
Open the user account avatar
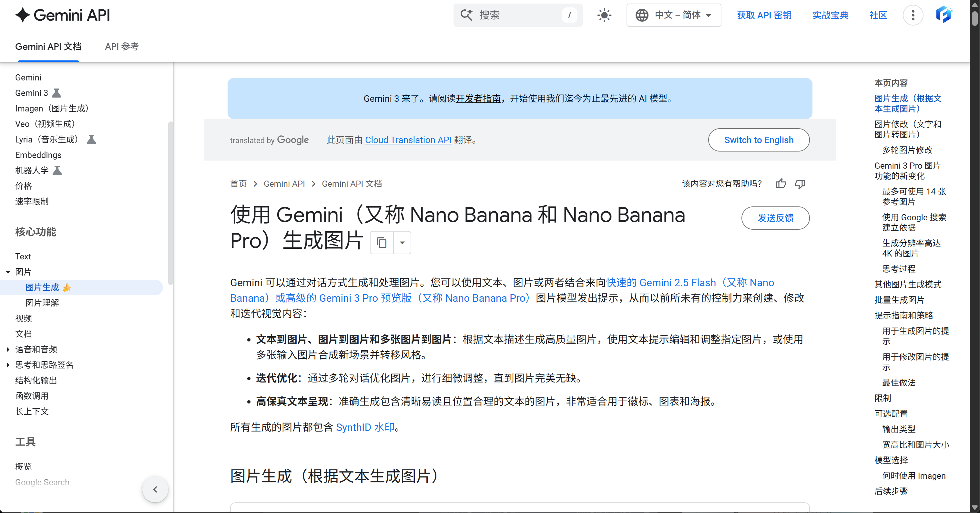pos(944,15)
